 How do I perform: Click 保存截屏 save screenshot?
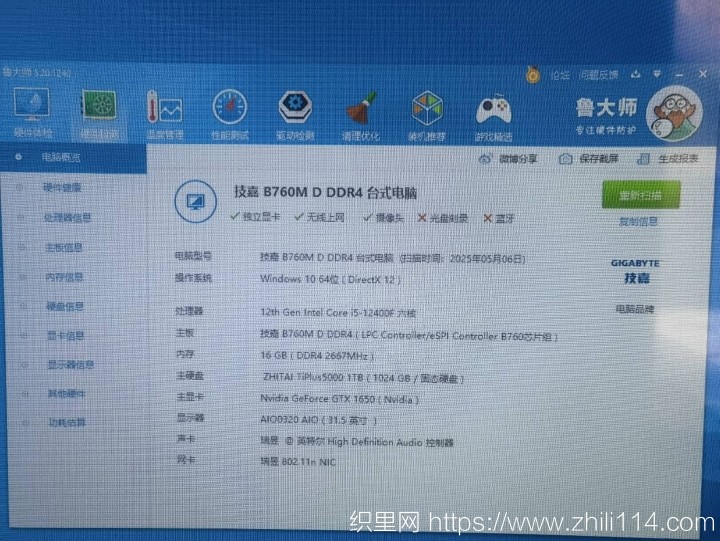coord(588,159)
